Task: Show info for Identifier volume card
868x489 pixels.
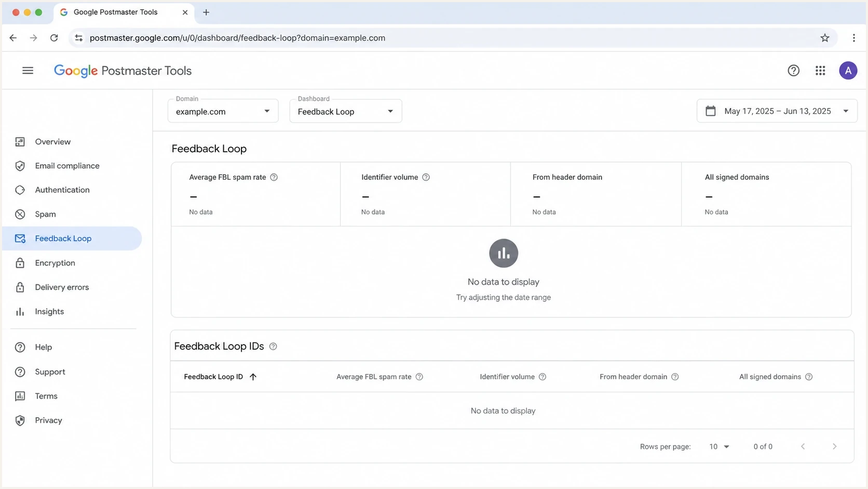Action: click(x=426, y=177)
